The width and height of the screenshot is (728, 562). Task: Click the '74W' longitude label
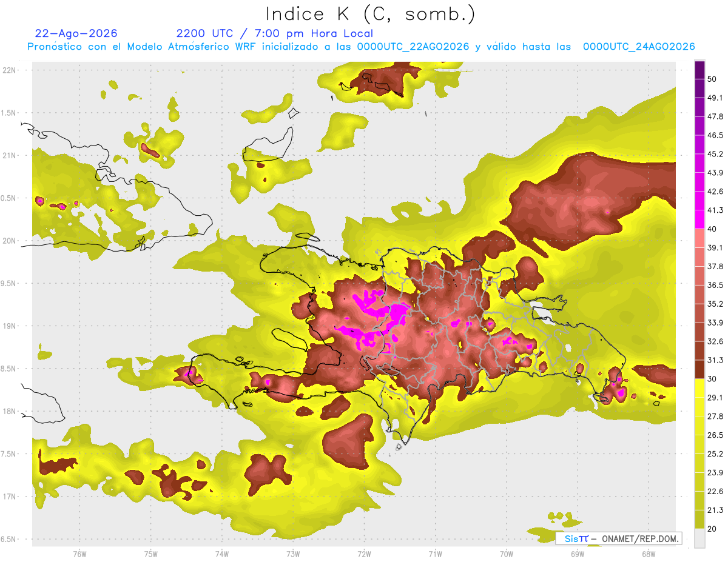tap(221, 554)
